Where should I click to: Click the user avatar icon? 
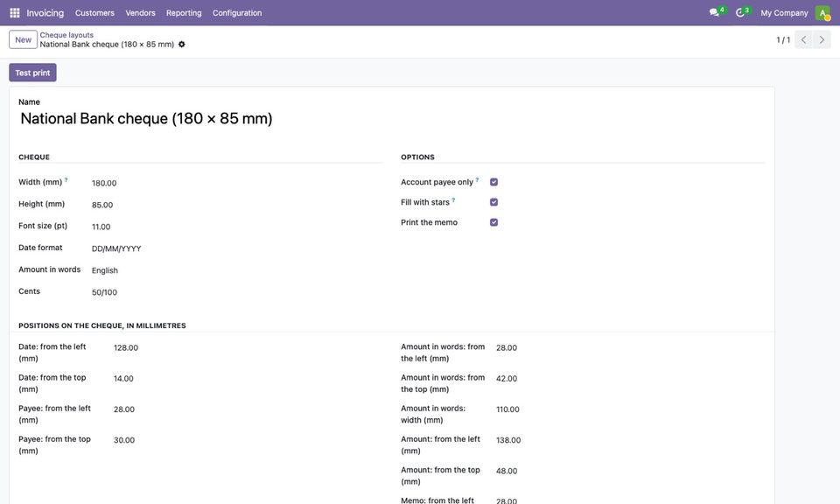tap(822, 13)
